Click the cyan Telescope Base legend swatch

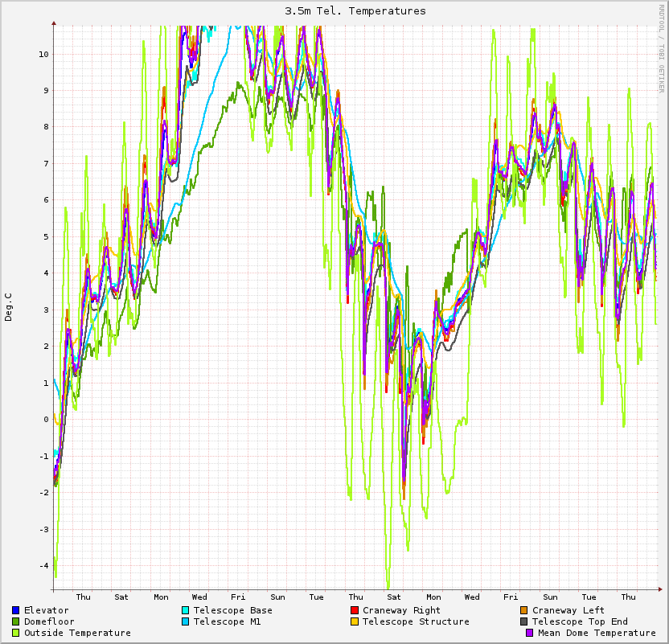[186, 610]
